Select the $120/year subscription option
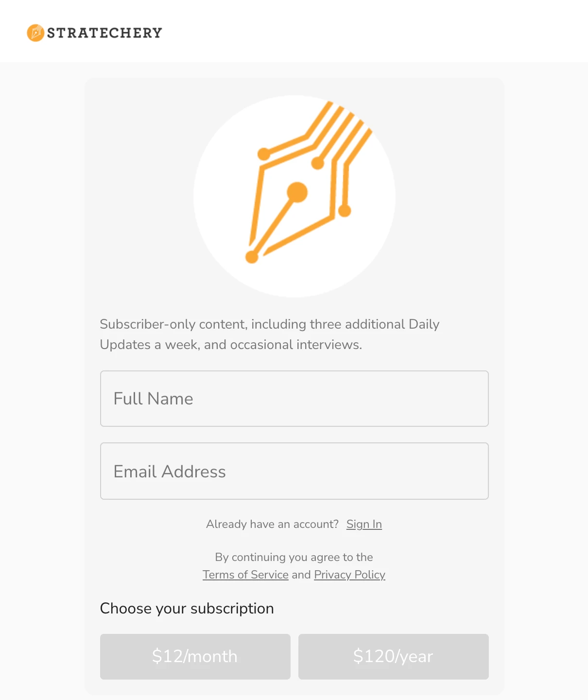Image resolution: width=588 pixels, height=700 pixels. click(x=393, y=656)
